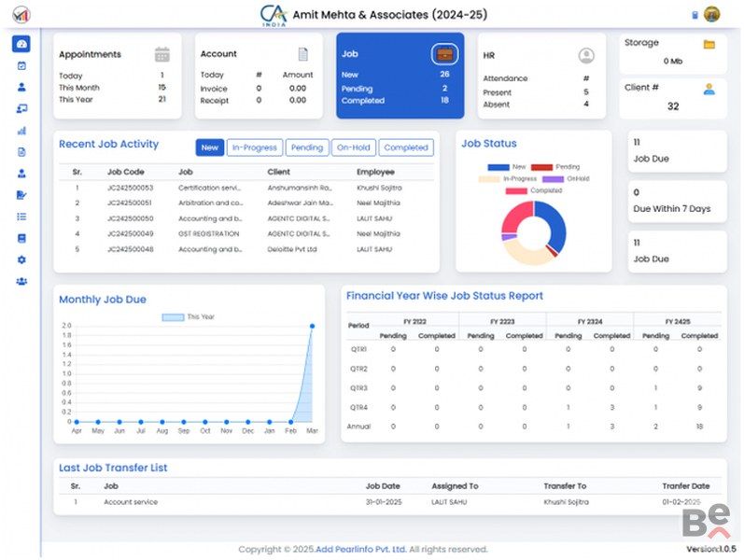
Task: Toggle 'Pending' legend in Job Status chart
Action: pos(554,167)
